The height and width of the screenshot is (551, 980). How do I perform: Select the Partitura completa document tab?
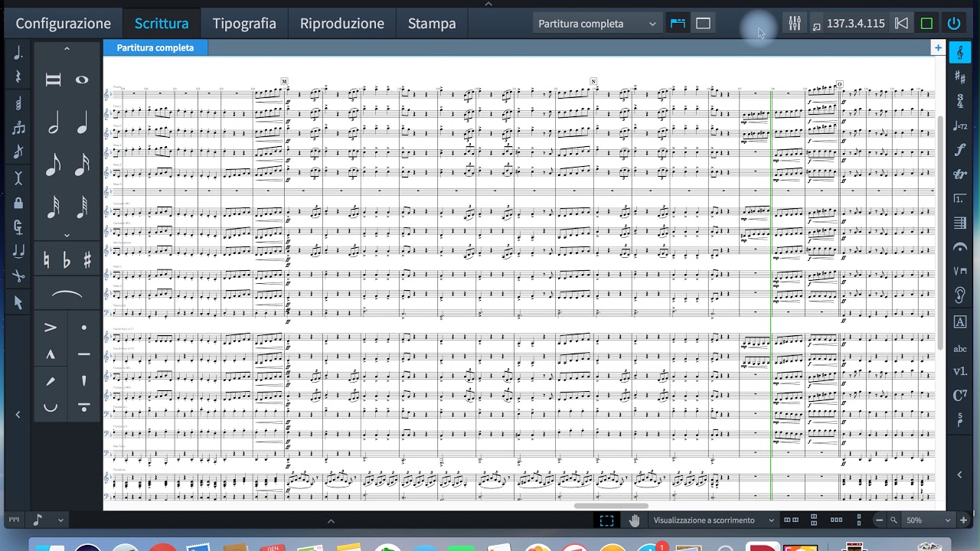click(x=155, y=47)
